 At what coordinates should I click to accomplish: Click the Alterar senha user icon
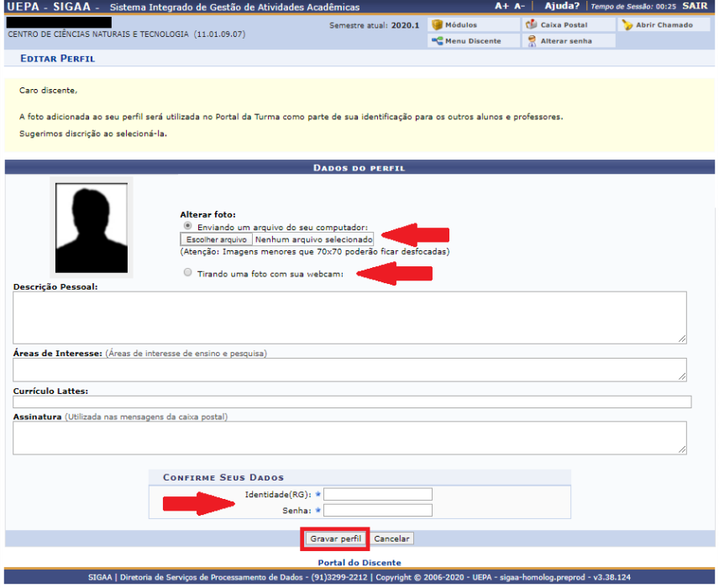pos(531,40)
